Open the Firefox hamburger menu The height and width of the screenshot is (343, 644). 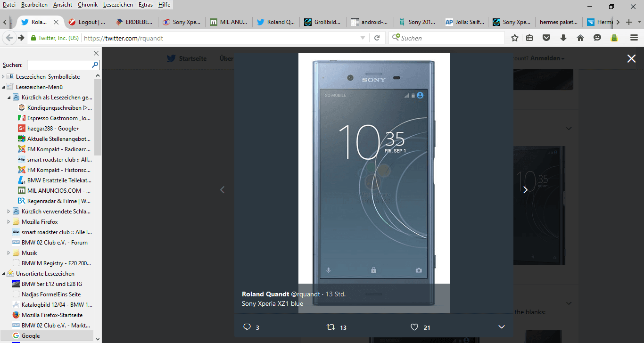634,38
